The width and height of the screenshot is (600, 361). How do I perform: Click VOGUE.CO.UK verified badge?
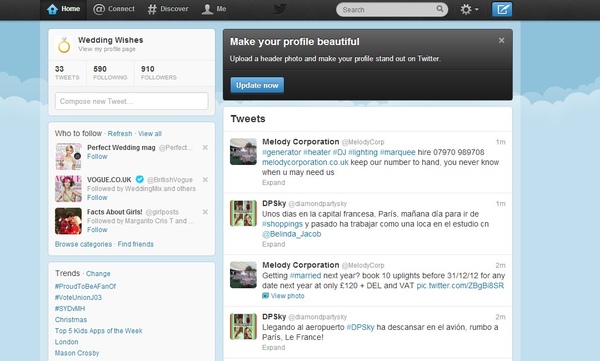point(140,179)
